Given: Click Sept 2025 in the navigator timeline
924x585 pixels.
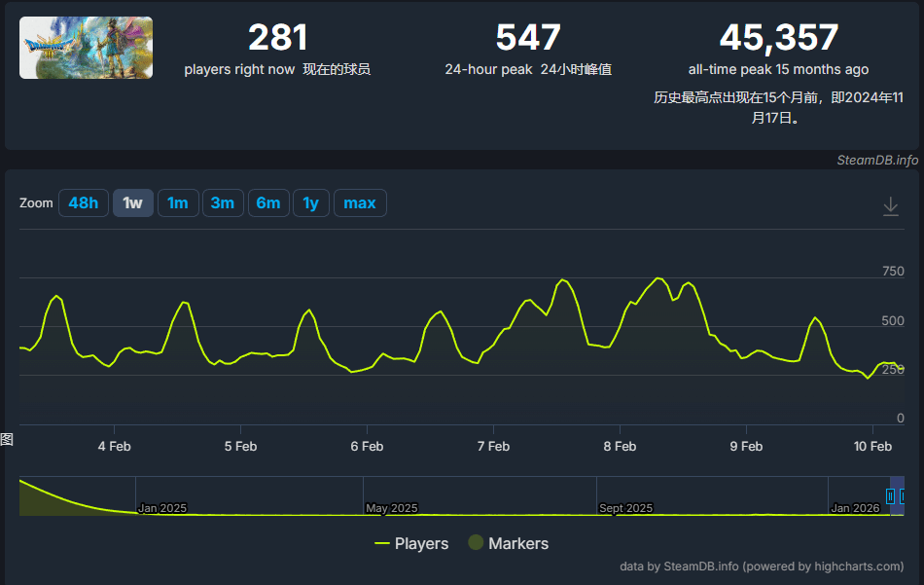Looking at the screenshot, I should [x=625, y=508].
